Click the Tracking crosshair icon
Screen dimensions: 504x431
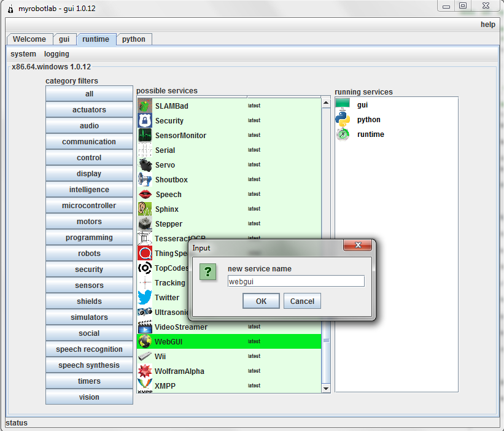pyautogui.click(x=145, y=283)
